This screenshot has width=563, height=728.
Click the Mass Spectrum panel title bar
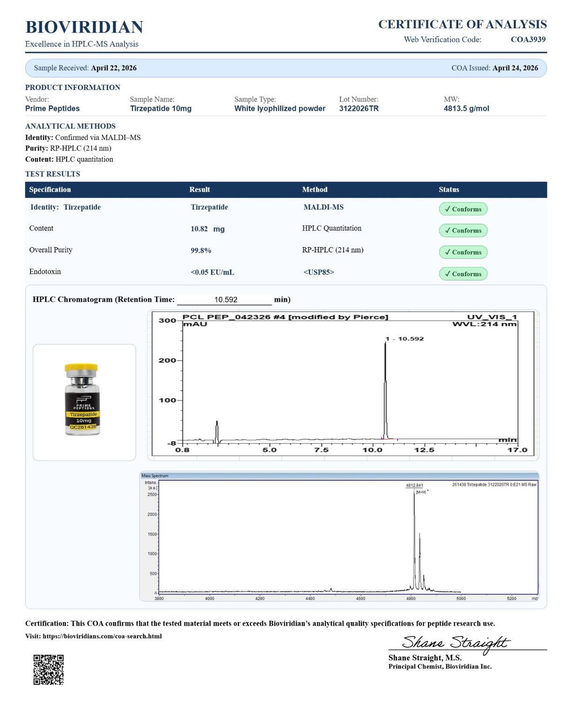[340, 475]
